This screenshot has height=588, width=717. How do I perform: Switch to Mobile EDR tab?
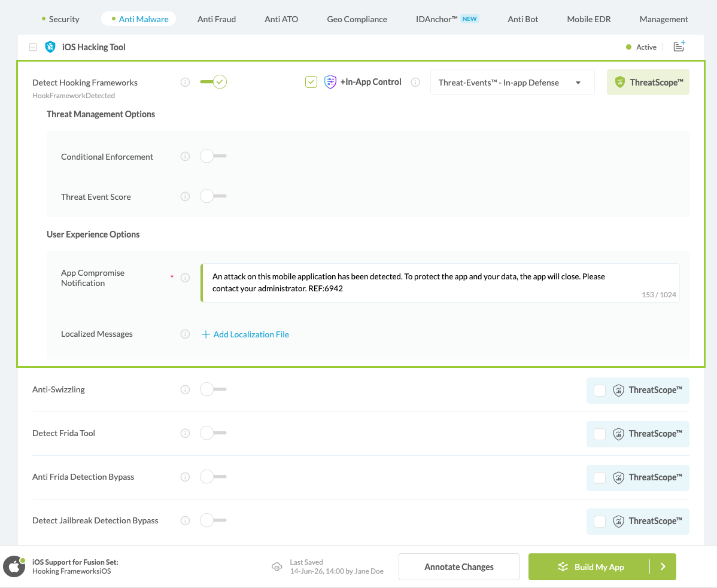click(x=588, y=19)
